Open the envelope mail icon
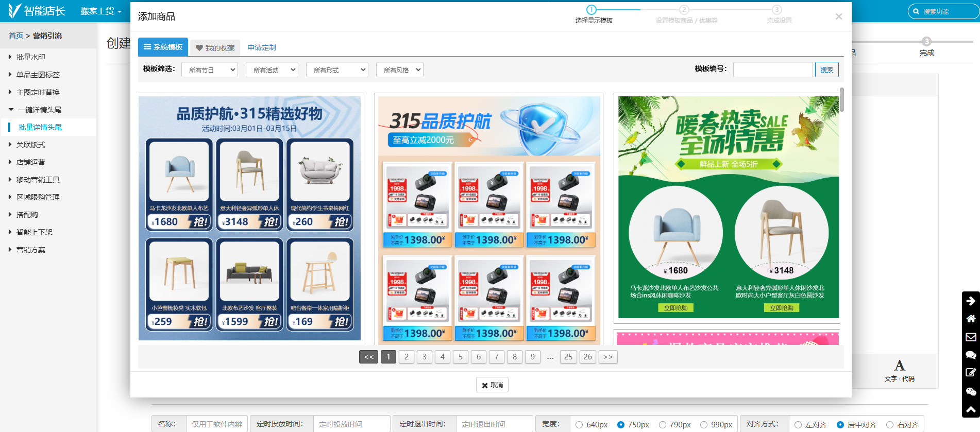 [971, 337]
